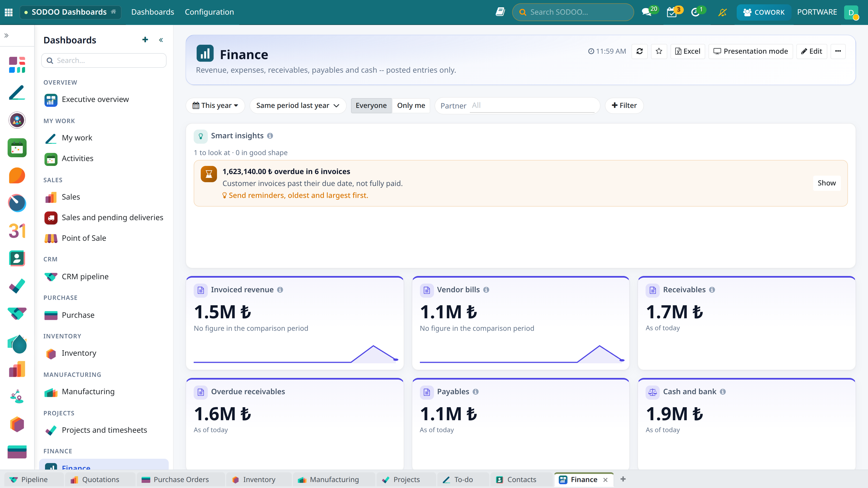Refresh the Finance dashboard

pos(640,51)
